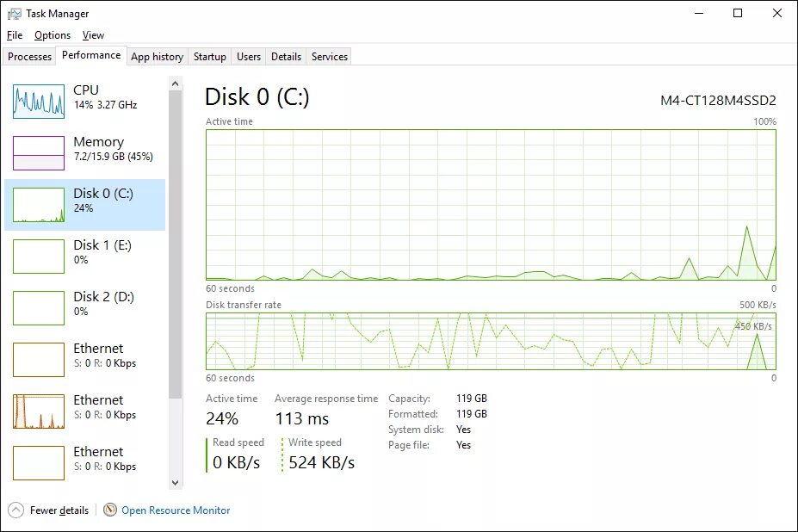The image size is (798, 532).
Task: Click the CPU usage graph thumbnail
Action: point(39,102)
